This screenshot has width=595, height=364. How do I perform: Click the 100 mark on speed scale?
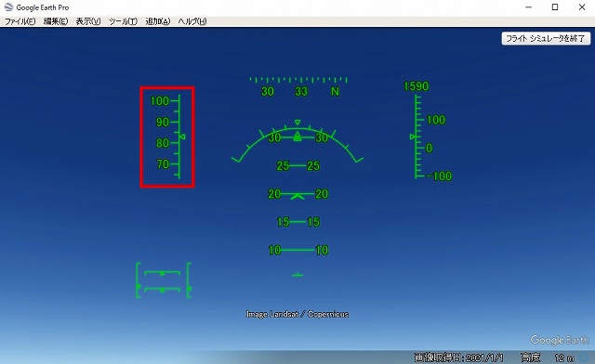[160, 101]
